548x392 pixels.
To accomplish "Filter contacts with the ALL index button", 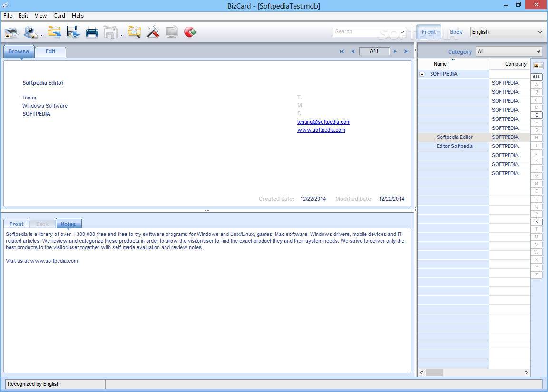I will coord(537,77).
